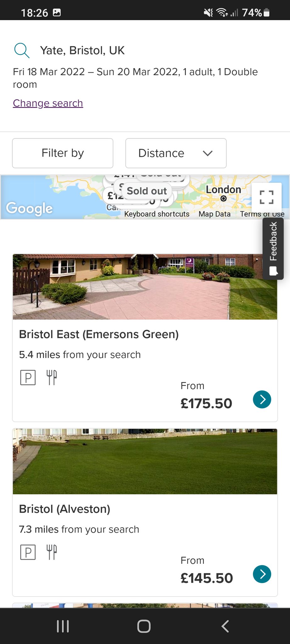The width and height of the screenshot is (290, 644).
Task: Tap the Yate, Bristol, UK search field
Action: pyautogui.click(x=82, y=50)
